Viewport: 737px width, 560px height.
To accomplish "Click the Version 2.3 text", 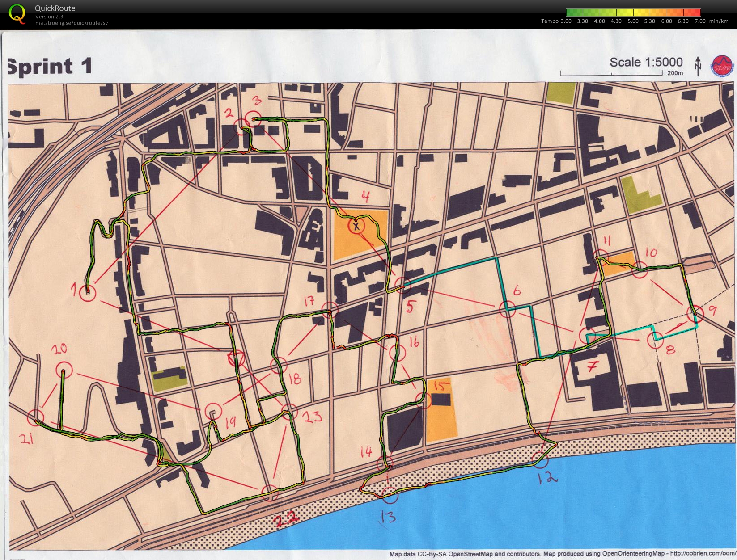I will point(49,17).
